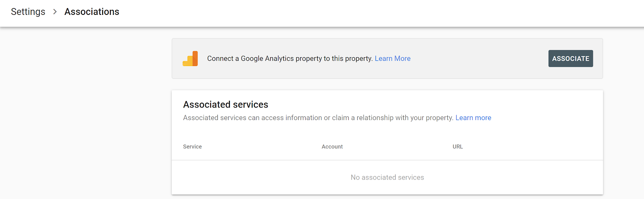Open Learn More link in Analytics banner
Image resolution: width=644 pixels, height=199 pixels.
392,58
